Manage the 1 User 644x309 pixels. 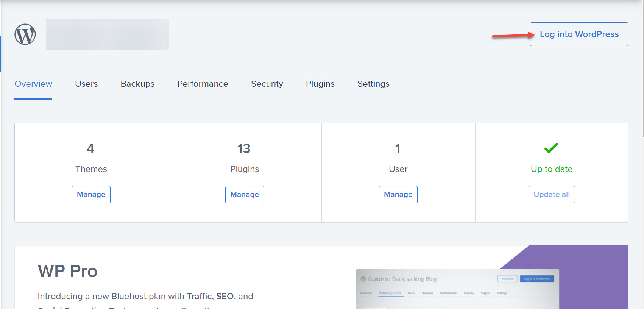click(x=398, y=195)
